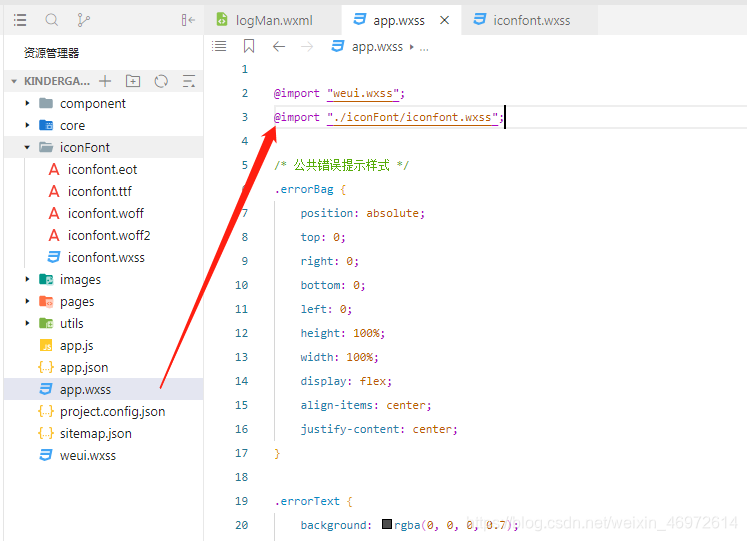This screenshot has height=541, width=747.
Task: Create a new file with plus icon
Action: coord(105,81)
